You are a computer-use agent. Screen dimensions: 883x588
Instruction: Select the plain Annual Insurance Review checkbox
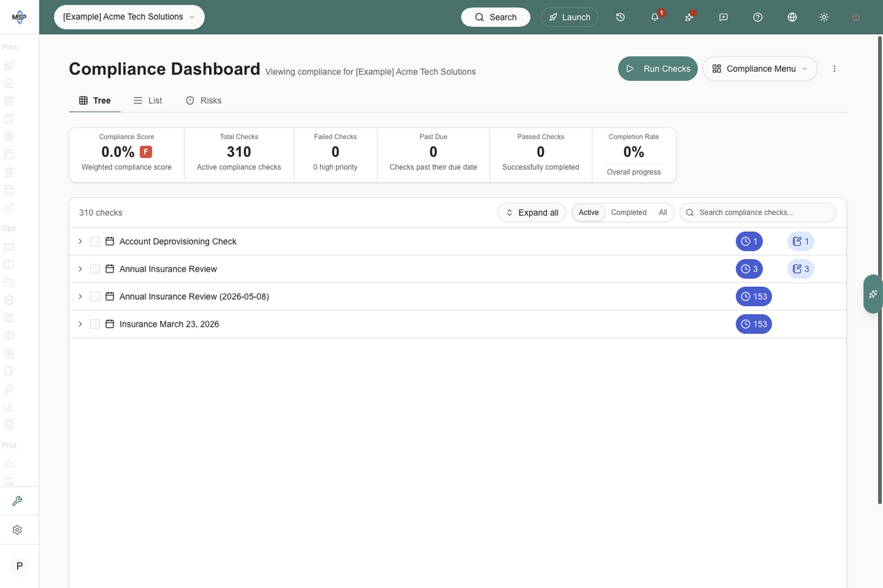point(95,269)
